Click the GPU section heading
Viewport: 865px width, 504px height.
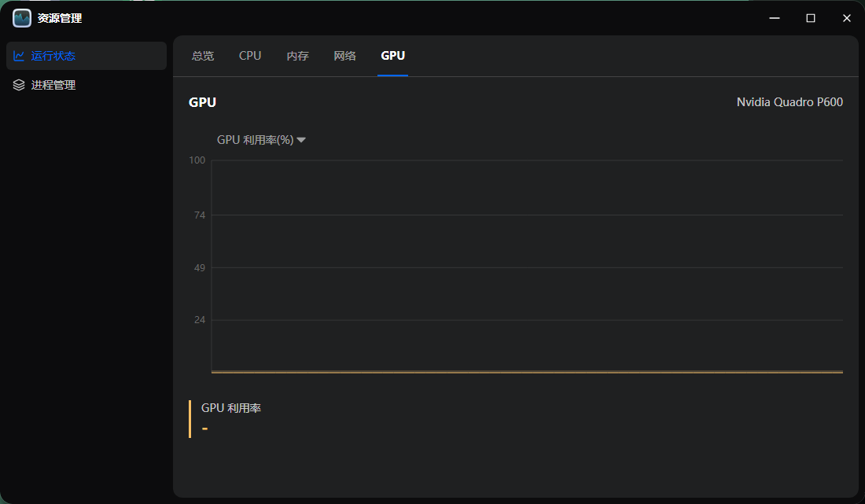(x=202, y=102)
